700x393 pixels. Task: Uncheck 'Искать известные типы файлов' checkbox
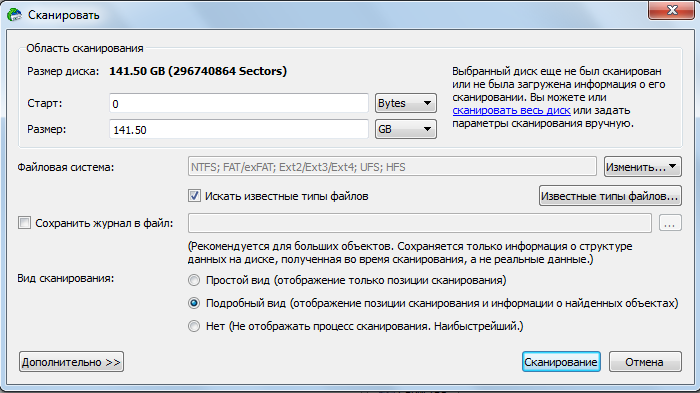tap(194, 196)
